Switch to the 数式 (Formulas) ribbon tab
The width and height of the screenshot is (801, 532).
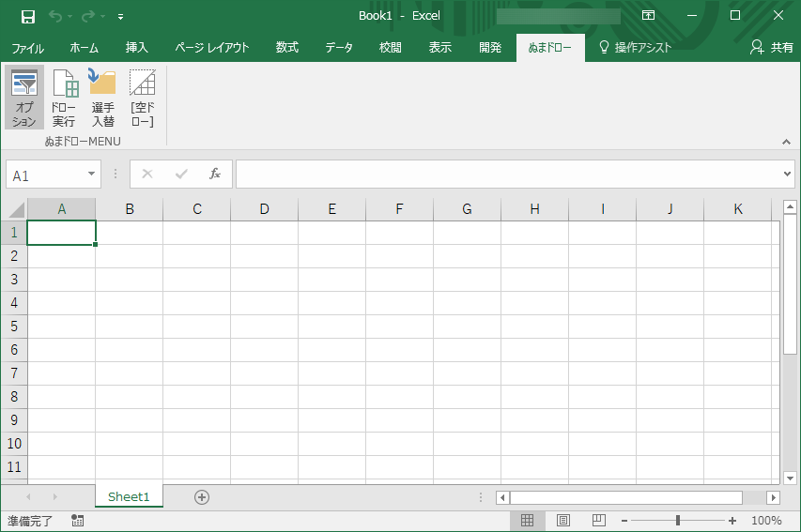(287, 48)
